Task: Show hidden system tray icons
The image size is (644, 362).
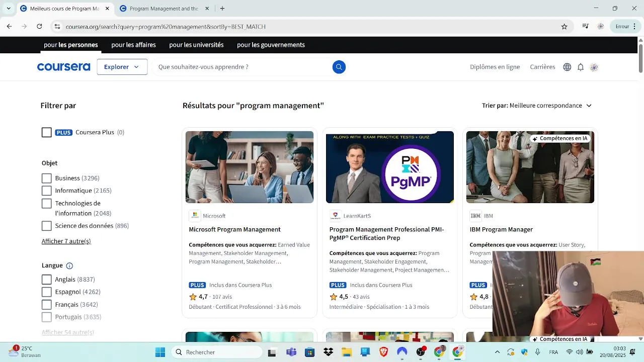Action: pos(498,352)
